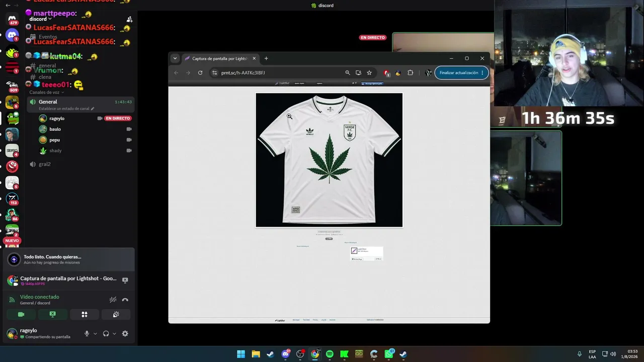View site information icon in the address bar
Screen dimensions: 644x362
tap(215, 73)
